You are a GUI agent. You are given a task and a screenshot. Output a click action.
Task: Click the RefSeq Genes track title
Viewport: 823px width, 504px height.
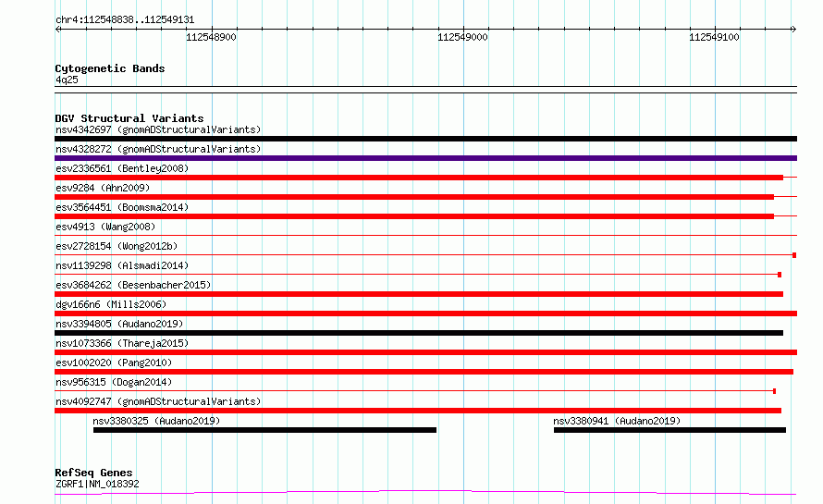(93, 473)
